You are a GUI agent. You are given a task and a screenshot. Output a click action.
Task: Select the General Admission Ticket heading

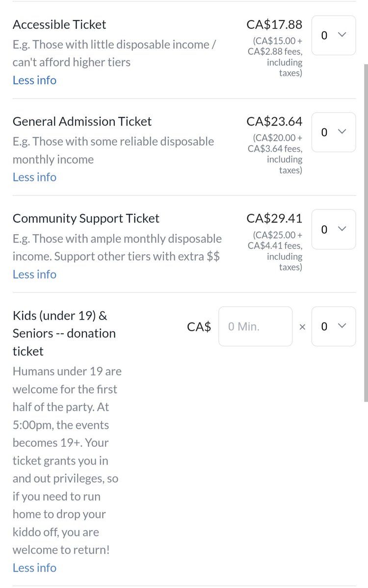click(x=82, y=122)
